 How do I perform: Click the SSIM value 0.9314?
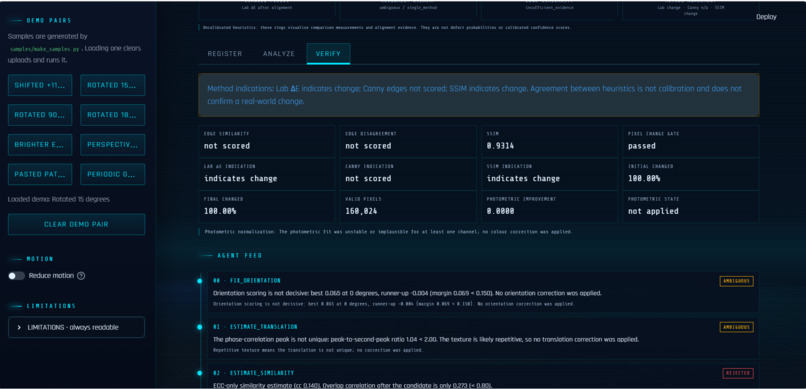click(500, 146)
